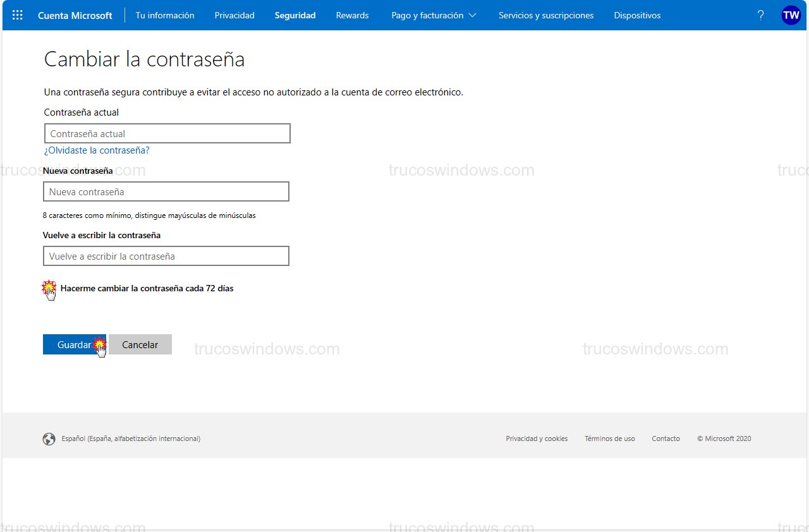
Task: Click the globe icon in the footer
Action: 49,438
